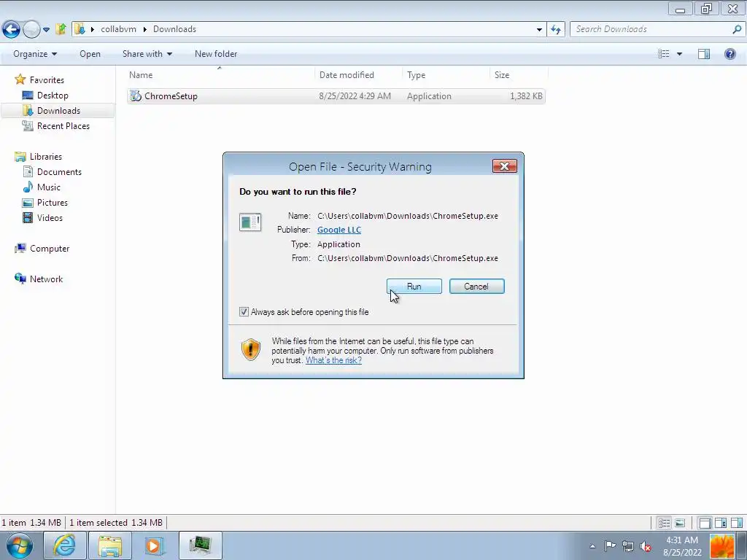Sort by the Date modified column

[x=358, y=75]
